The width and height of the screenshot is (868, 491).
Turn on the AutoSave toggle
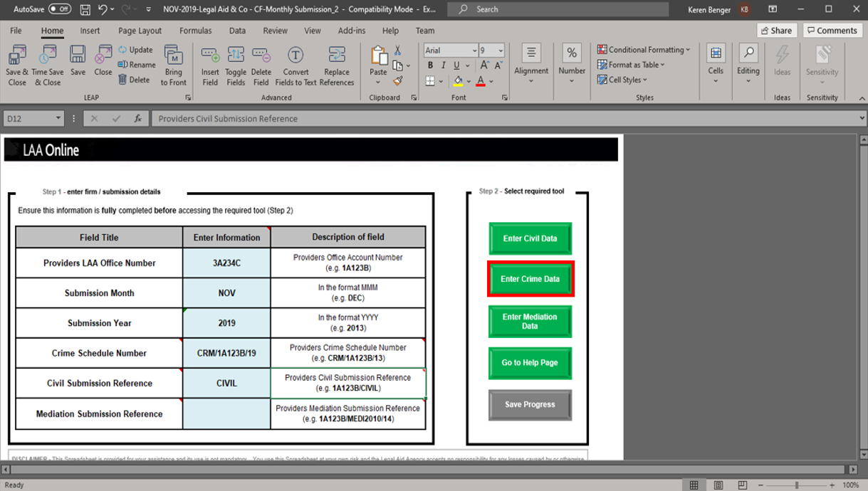60,9
